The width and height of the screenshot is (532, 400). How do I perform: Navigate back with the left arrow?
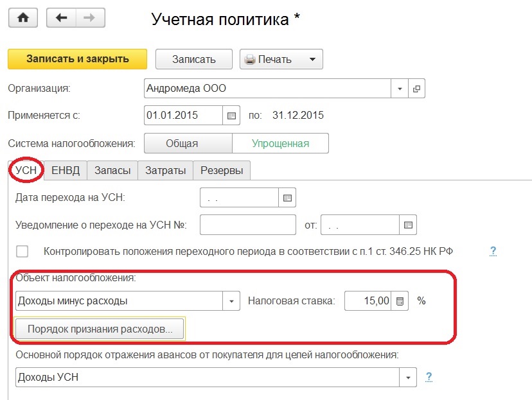(62, 17)
